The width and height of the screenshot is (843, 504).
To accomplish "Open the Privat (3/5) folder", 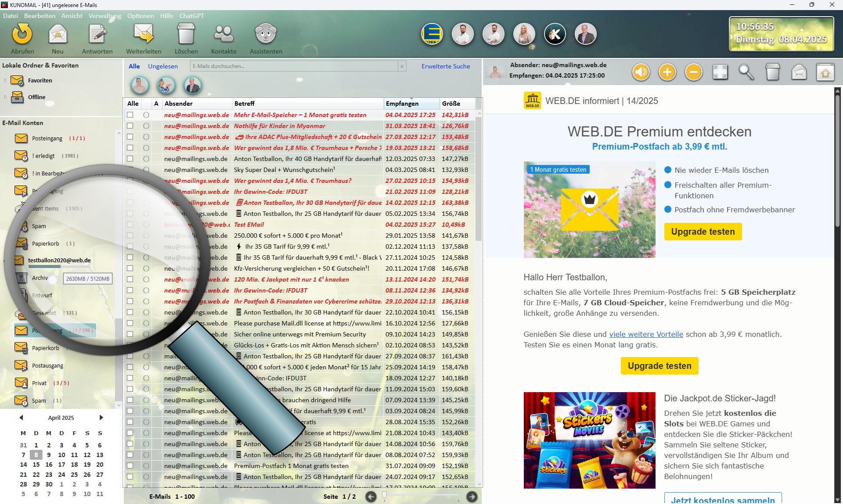I will [42, 383].
